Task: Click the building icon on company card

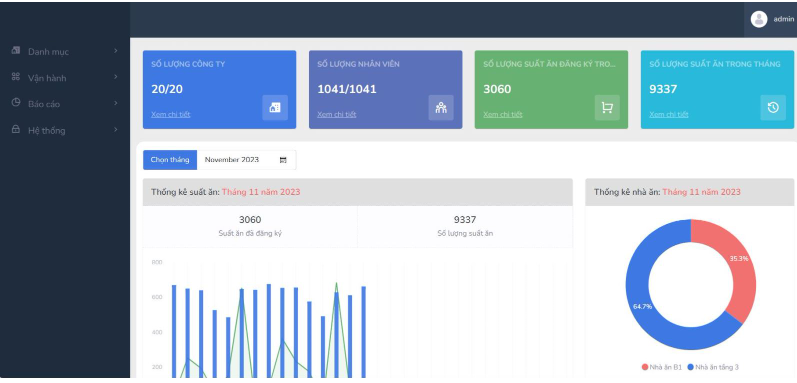Action: (x=275, y=108)
